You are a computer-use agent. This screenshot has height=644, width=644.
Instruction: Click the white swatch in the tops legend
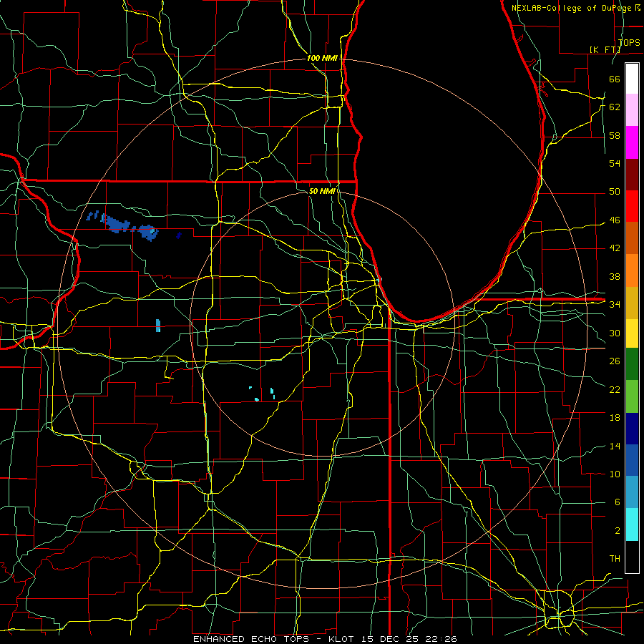(632, 79)
